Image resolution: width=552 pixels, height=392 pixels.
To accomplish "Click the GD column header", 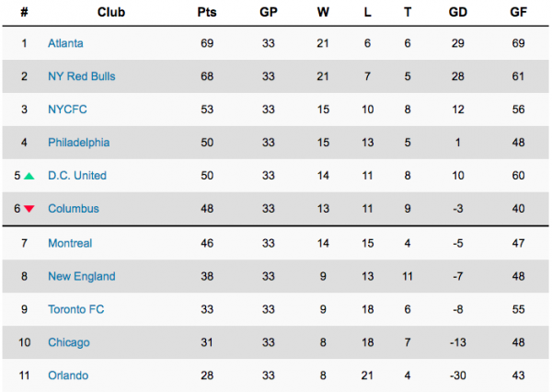I will 457,13.
